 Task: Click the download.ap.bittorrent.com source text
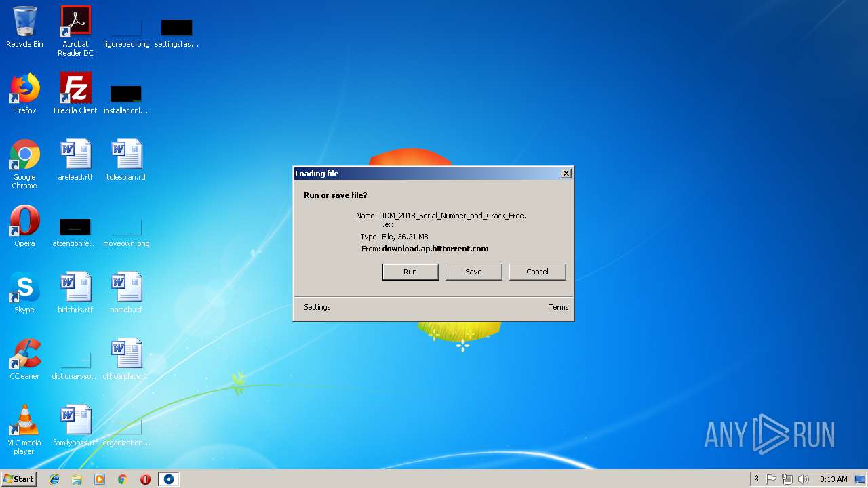click(435, 249)
